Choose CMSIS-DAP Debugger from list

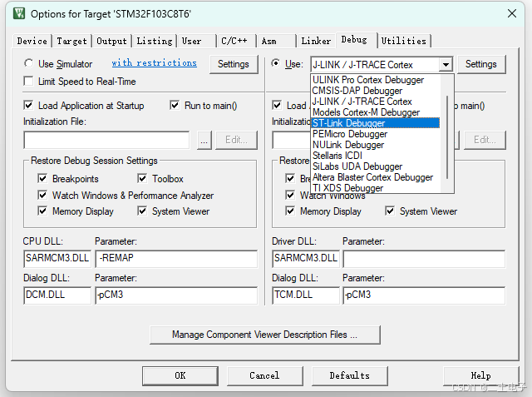(x=376, y=91)
